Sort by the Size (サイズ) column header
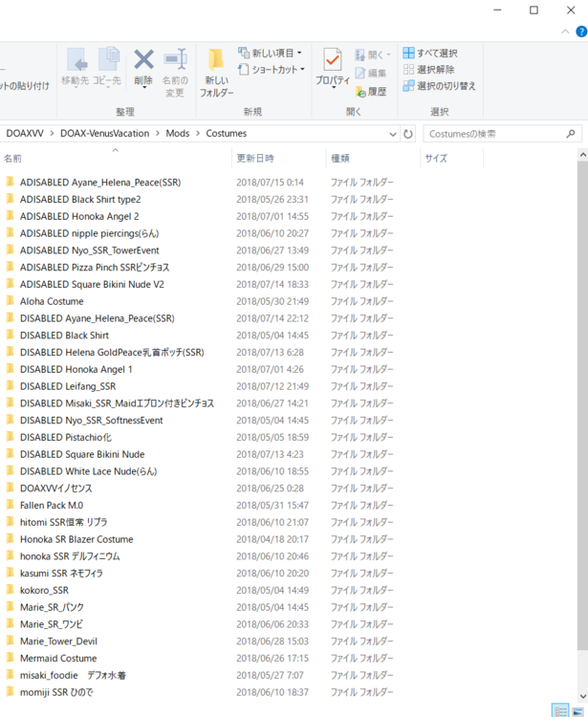 pos(451,158)
